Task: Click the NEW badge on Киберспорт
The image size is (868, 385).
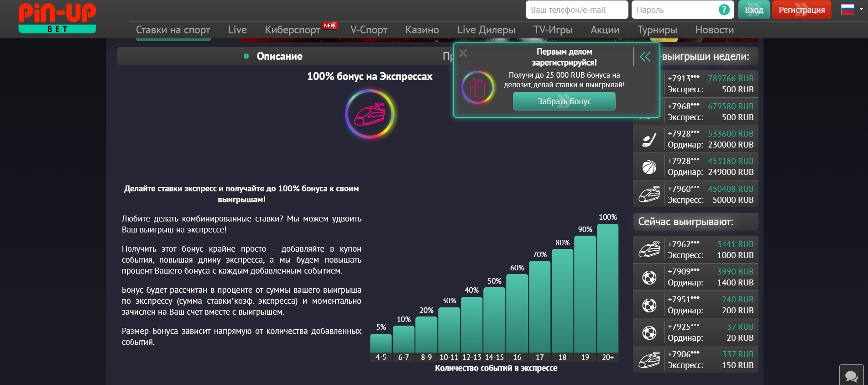Action: pyautogui.click(x=329, y=26)
